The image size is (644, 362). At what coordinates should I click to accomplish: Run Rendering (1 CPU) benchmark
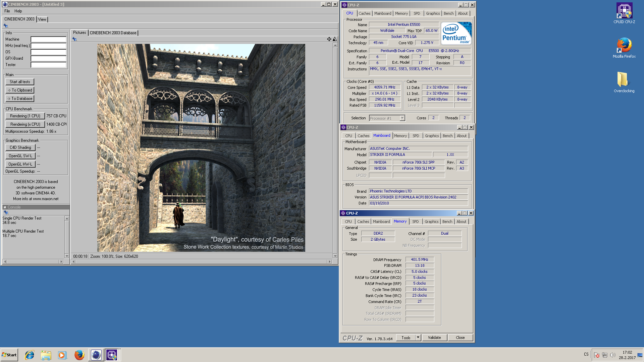click(25, 116)
